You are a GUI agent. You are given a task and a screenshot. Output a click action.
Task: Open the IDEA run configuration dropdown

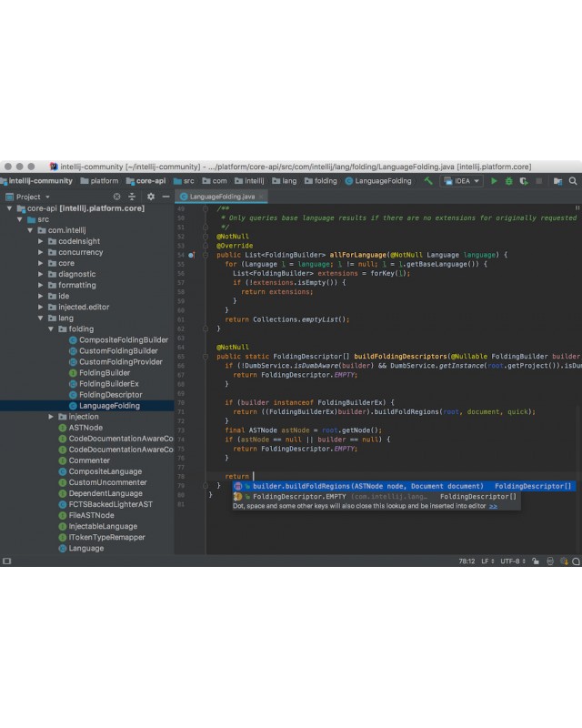tap(461, 181)
